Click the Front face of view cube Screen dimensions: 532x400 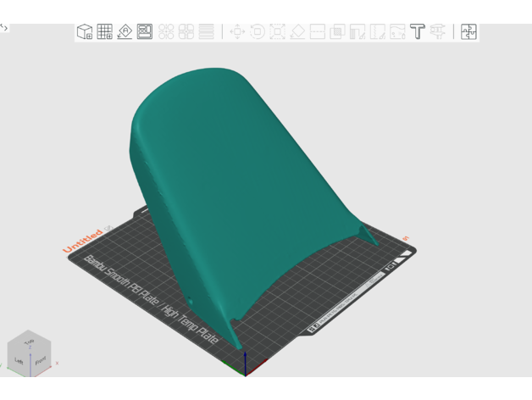pyautogui.click(x=40, y=361)
